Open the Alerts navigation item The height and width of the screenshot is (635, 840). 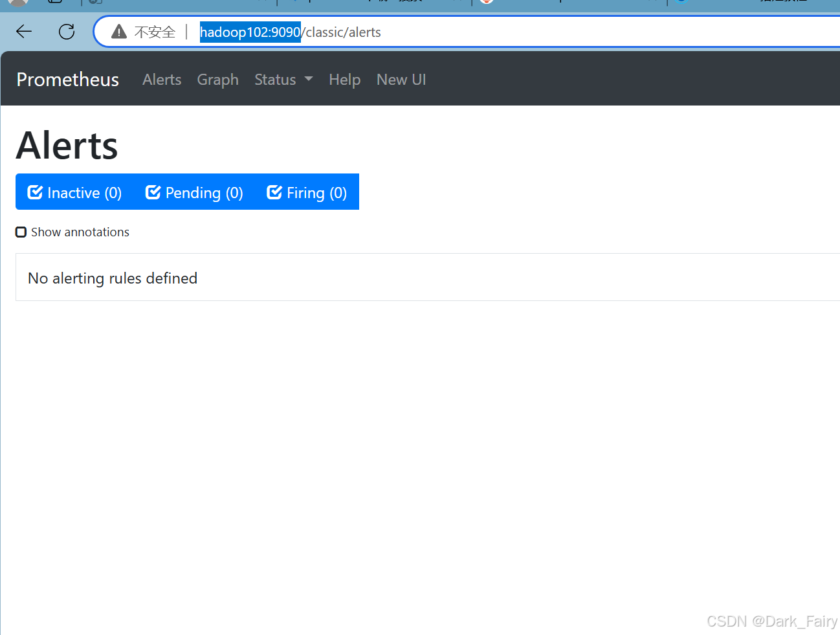pos(162,80)
